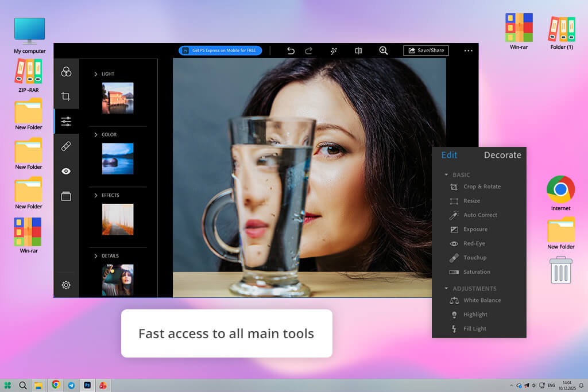Choose Auto Correct in Edit panel
The image size is (588, 392).
pyautogui.click(x=473, y=215)
